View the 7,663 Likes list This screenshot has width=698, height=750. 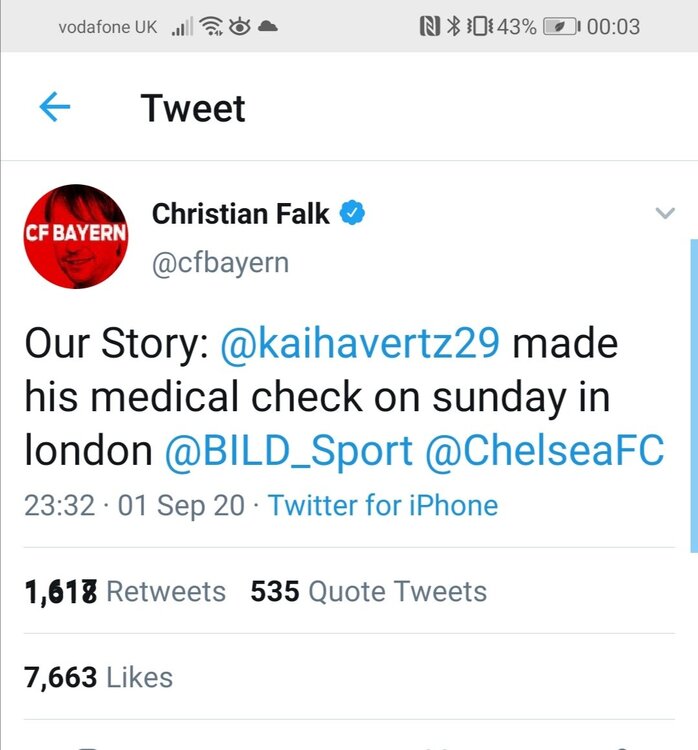tap(99, 678)
